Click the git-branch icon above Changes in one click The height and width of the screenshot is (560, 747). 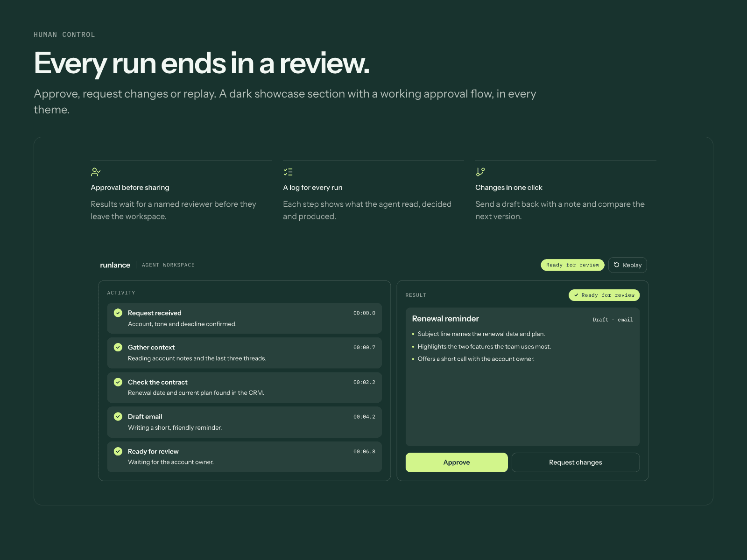click(x=480, y=172)
